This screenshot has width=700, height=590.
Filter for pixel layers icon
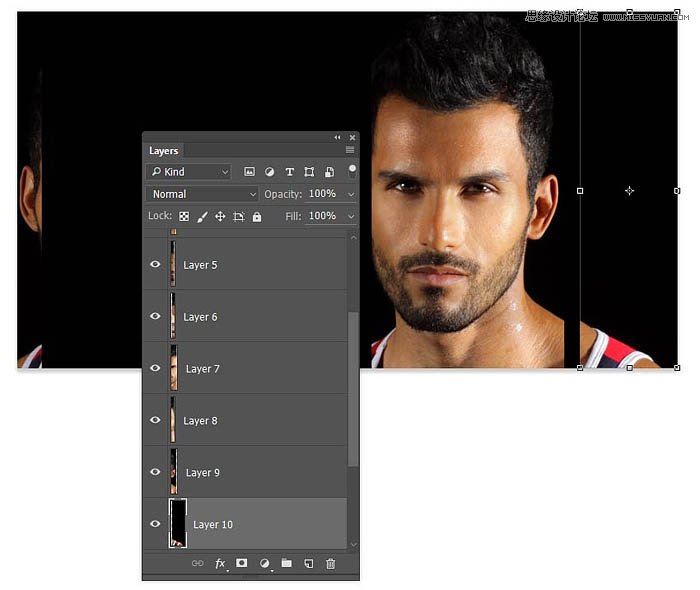pos(250,172)
